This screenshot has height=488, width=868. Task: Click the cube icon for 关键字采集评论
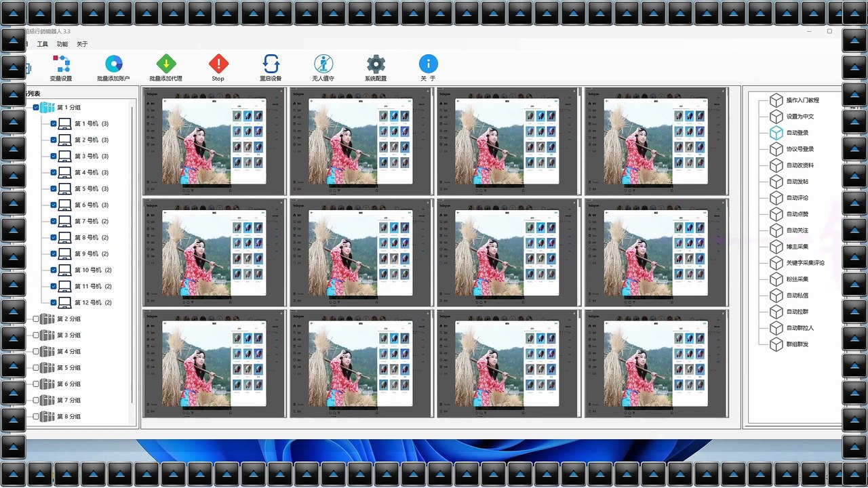pos(776,263)
